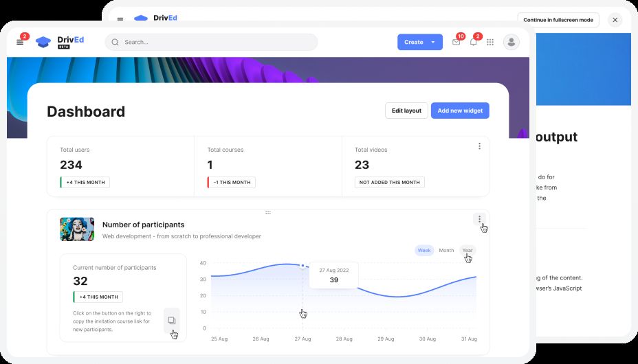Screen dimensions: 638x364
Task: Copy the invitation course link
Action: (172, 320)
